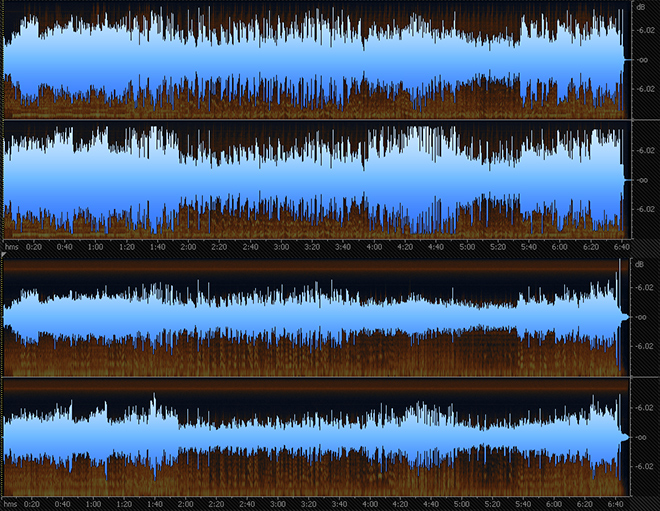
Task: Click 0:20 on the lower waveform's time ruler
Action: click(x=32, y=504)
